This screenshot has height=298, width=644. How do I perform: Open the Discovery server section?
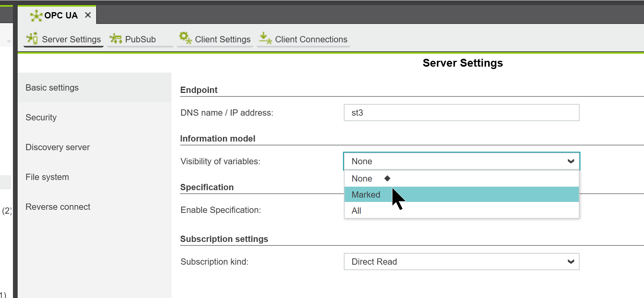pos(58,147)
